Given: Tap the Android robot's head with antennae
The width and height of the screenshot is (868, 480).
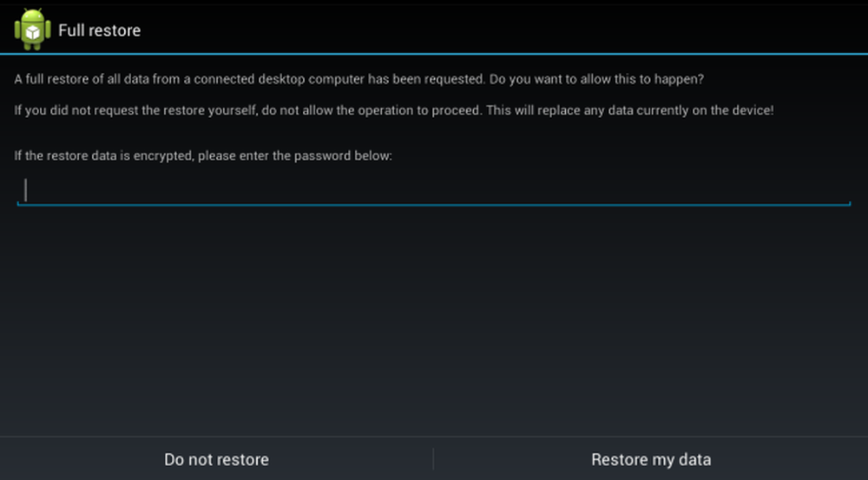Looking at the screenshot, I should tap(33, 15).
